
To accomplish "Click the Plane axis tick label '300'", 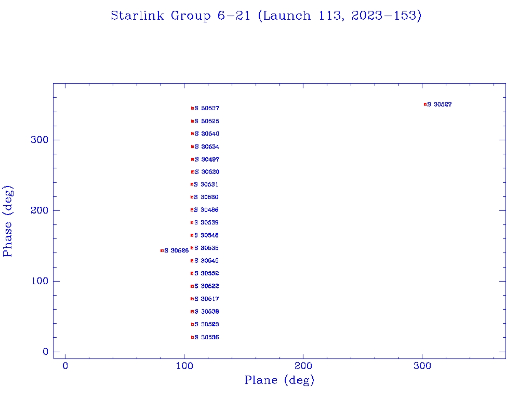I will coord(422,366).
